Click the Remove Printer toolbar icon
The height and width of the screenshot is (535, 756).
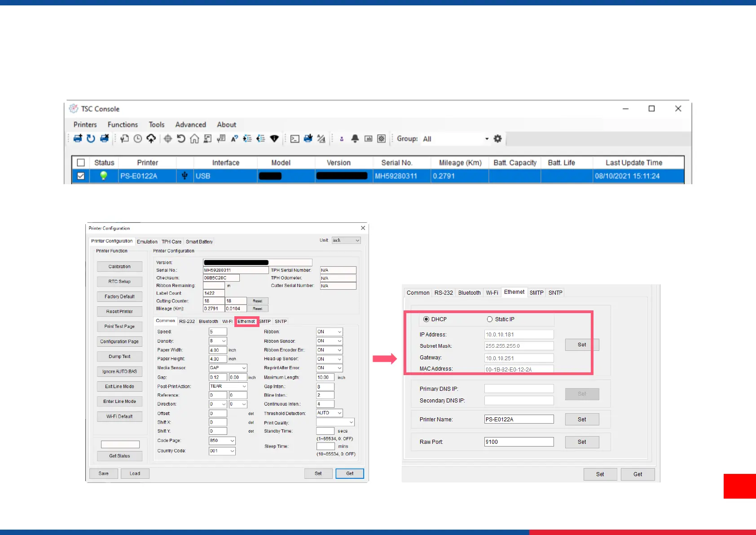104,138
